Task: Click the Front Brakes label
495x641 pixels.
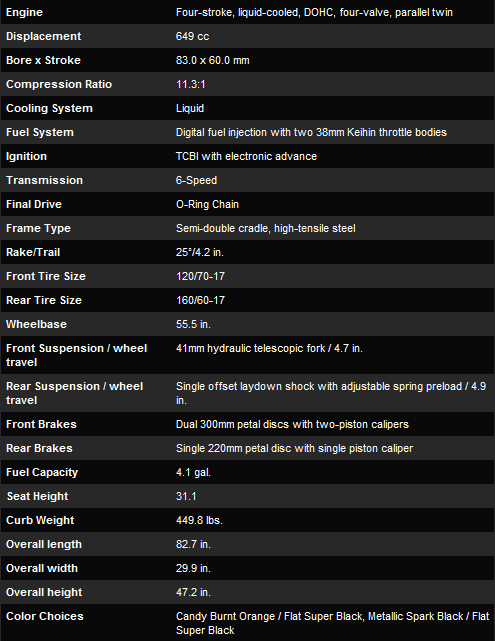Action: click(41, 424)
